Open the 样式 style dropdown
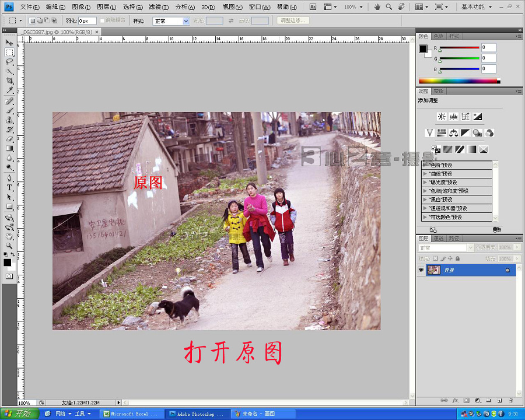This screenshot has height=420, width=525. [x=171, y=20]
